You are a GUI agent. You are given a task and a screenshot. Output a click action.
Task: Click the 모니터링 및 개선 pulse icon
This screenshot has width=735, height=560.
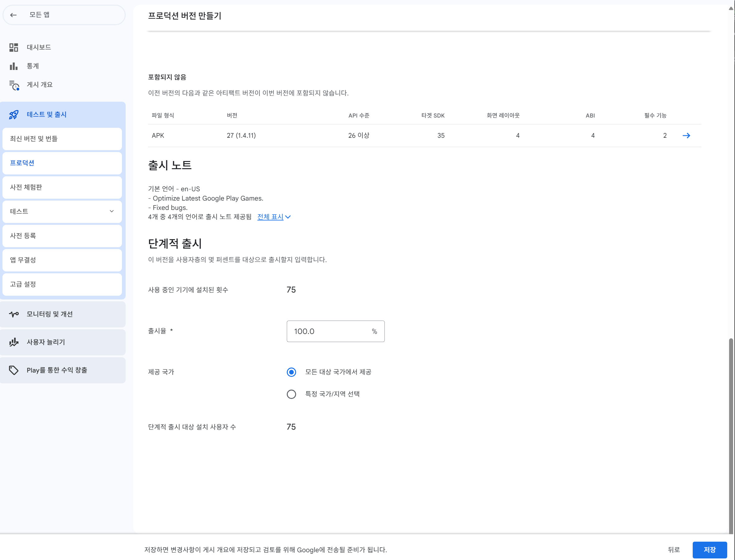tap(14, 314)
